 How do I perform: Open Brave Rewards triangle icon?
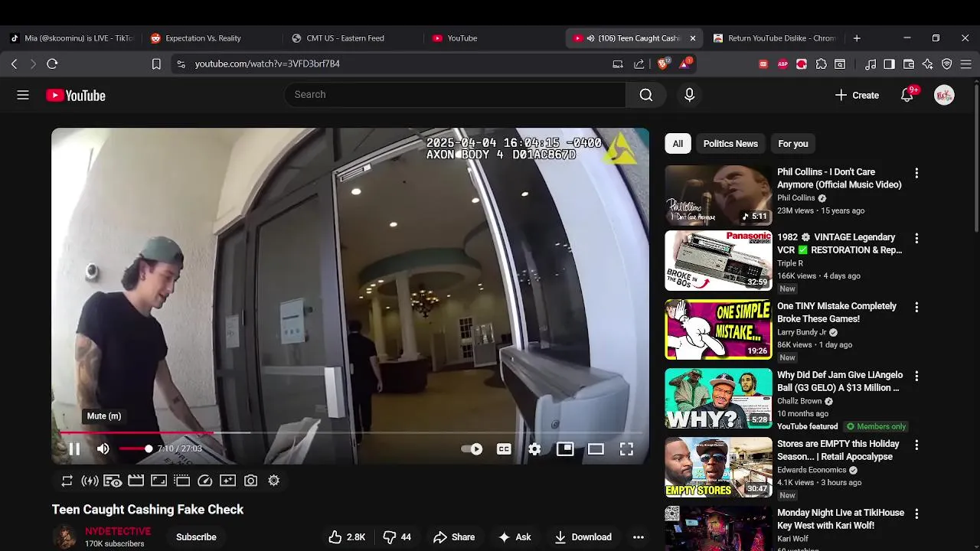684,64
